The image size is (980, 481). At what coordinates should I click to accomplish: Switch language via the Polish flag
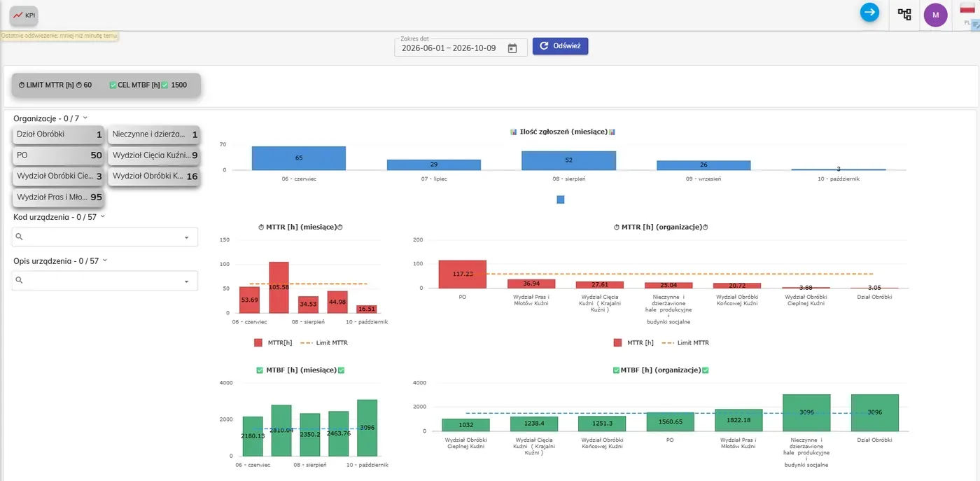[x=967, y=8]
